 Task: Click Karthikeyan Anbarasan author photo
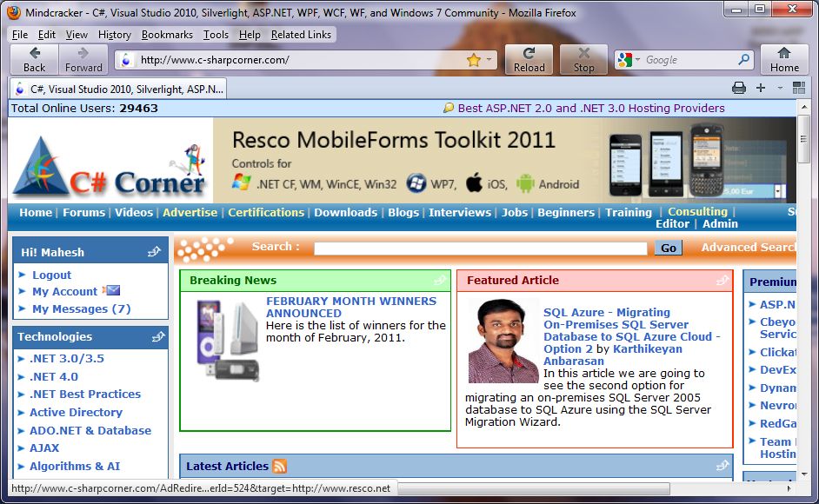(503, 341)
